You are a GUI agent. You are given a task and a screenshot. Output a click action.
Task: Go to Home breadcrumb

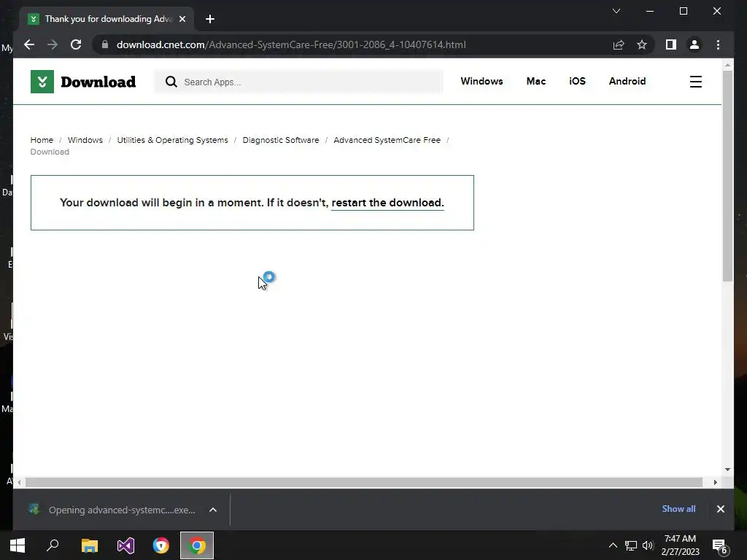pos(42,140)
